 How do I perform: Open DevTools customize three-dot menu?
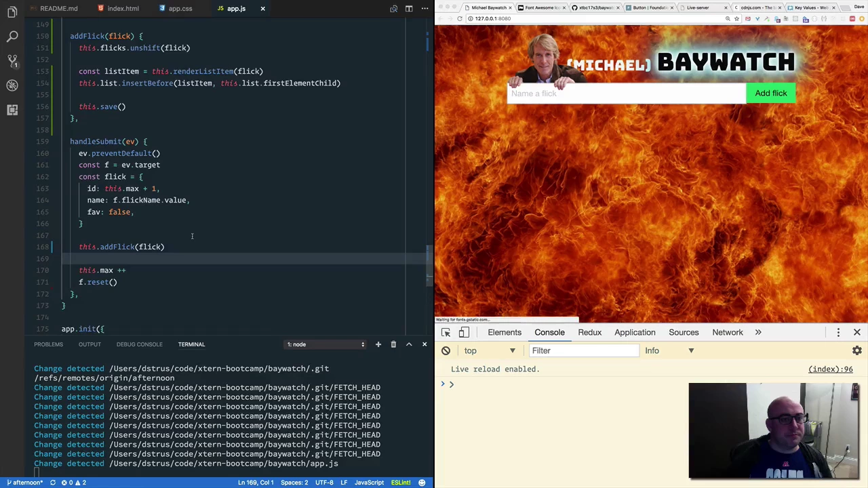pos(838,332)
